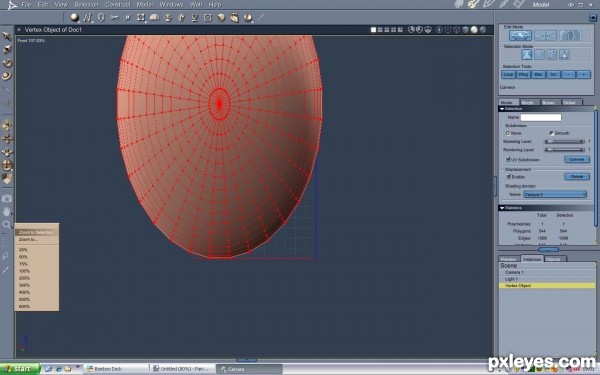Switch to the Bones tab
Screen dimensions: 600x375
(x=549, y=102)
